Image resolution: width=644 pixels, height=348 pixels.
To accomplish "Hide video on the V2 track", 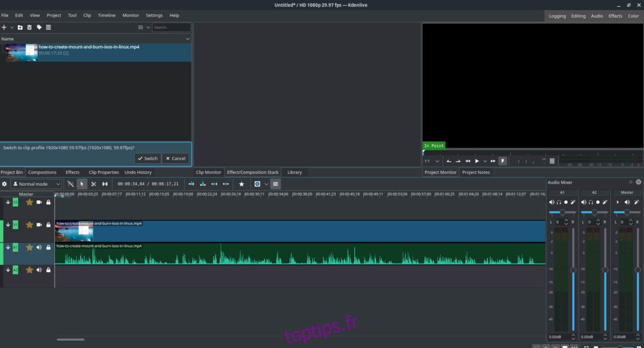I will point(39,202).
